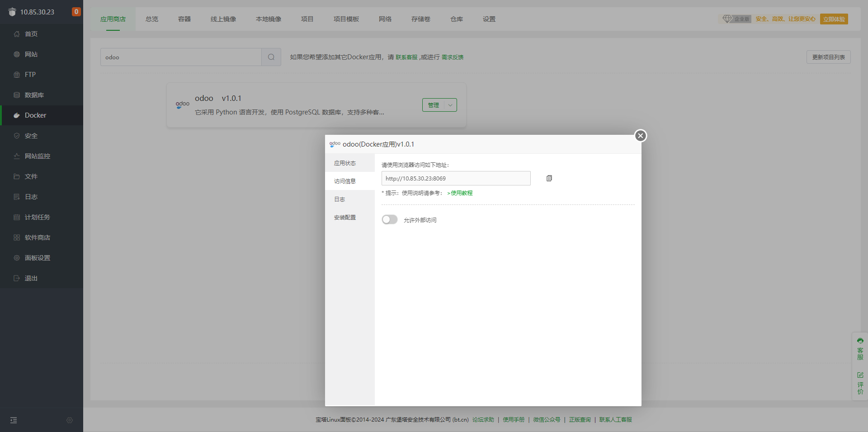Click the 更新项目列表 button
Viewport: 868px width, 432px height.
tap(829, 57)
